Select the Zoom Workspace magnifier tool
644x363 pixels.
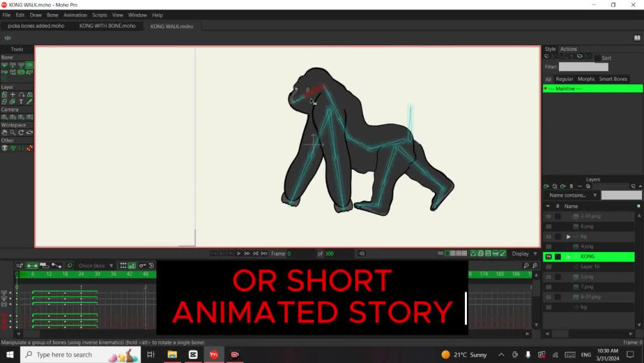pos(13,132)
